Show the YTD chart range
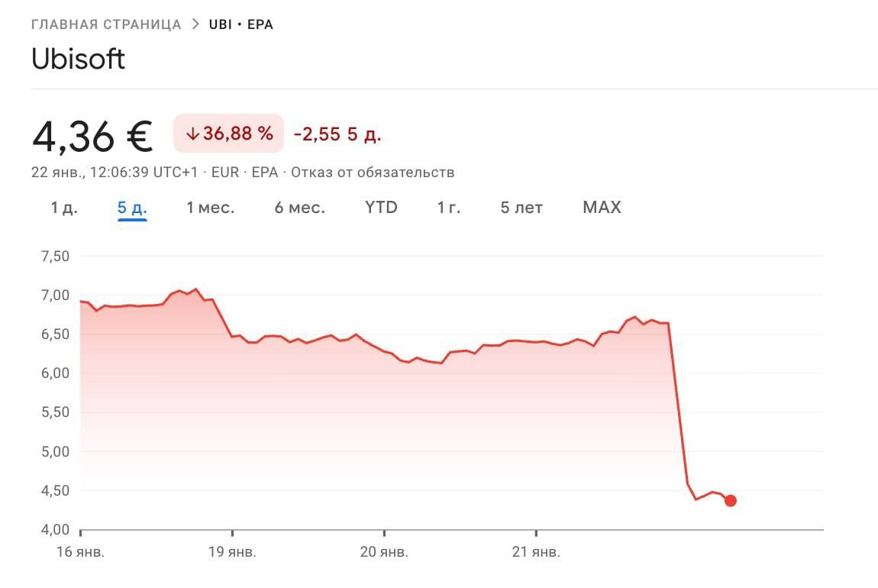 (x=381, y=208)
